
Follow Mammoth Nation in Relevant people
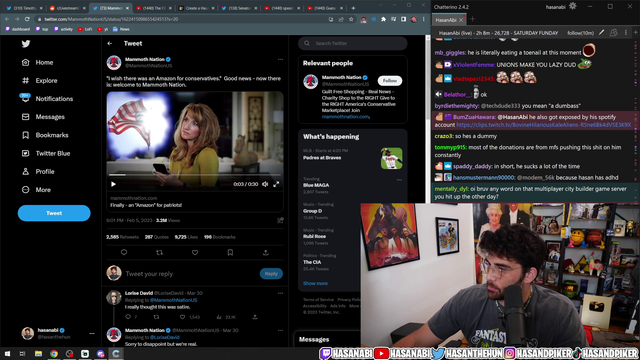click(390, 81)
